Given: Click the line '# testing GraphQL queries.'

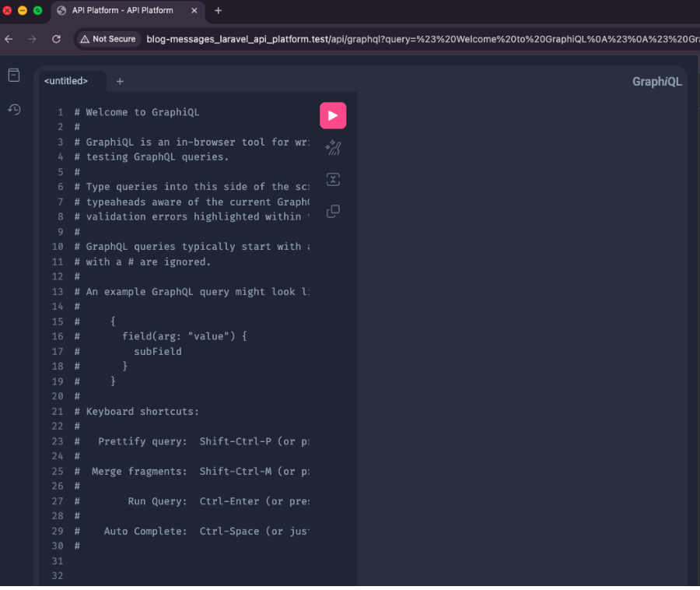Looking at the screenshot, I should (x=152, y=156).
